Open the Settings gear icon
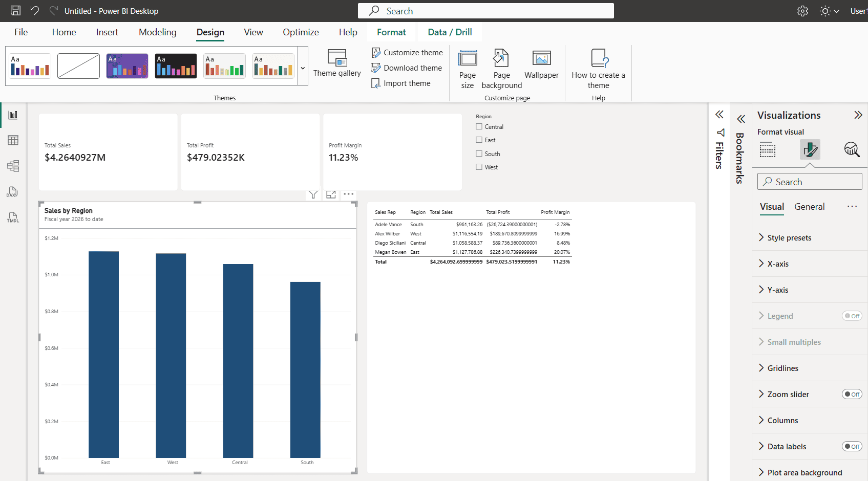 click(802, 11)
